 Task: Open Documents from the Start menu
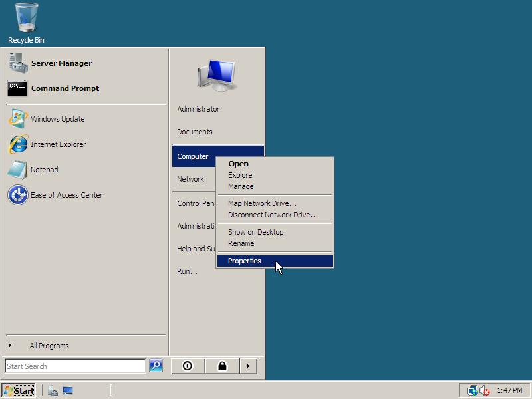tap(195, 132)
